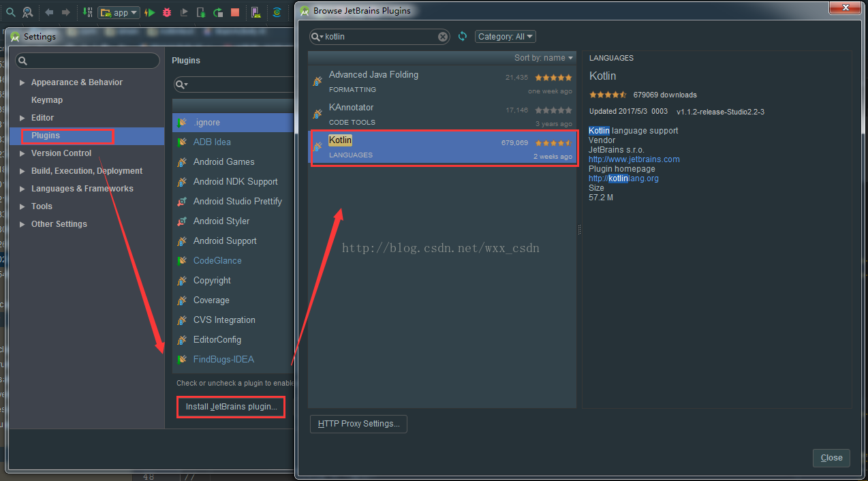The height and width of the screenshot is (481, 868).
Task: Select .ignore in Settings plugin list
Action: [233, 123]
